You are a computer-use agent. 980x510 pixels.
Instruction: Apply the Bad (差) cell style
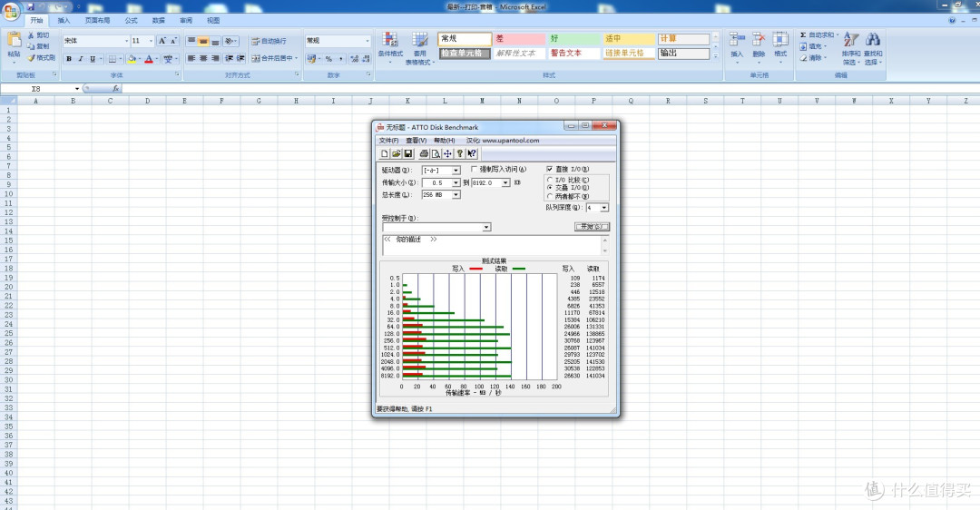click(519, 39)
